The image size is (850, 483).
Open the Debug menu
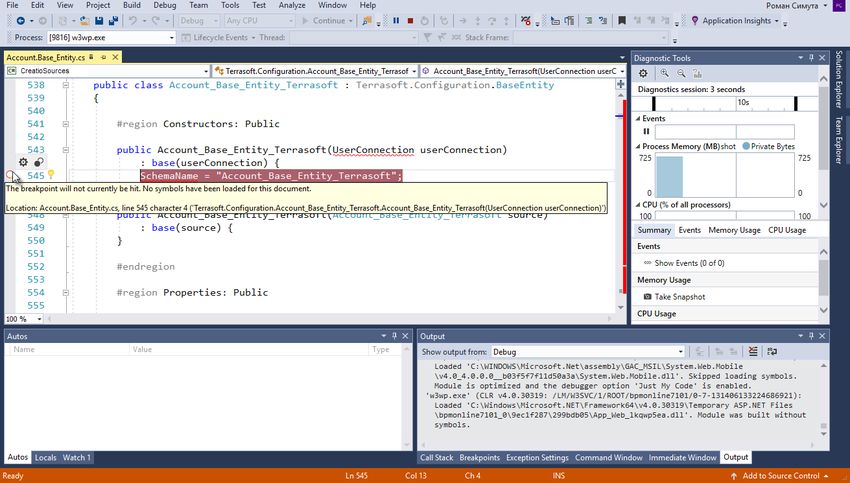tap(164, 5)
